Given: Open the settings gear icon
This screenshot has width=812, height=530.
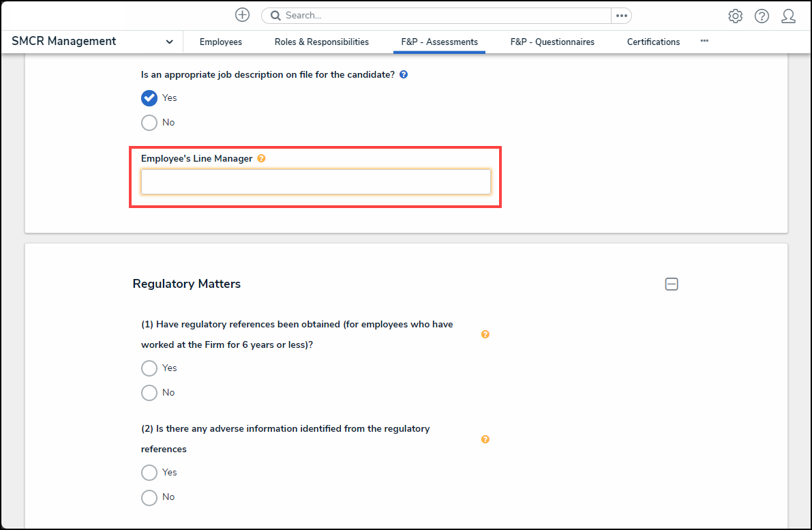Looking at the screenshot, I should pos(735,16).
